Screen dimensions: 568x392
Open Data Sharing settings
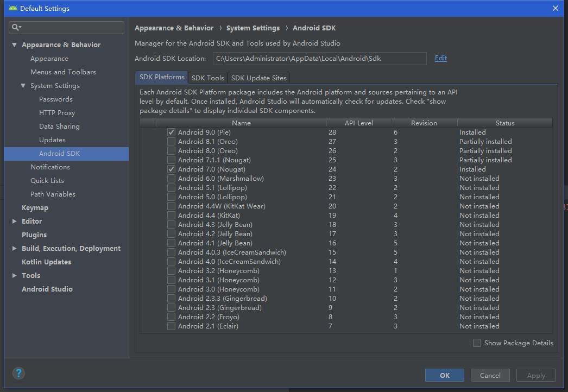pos(59,127)
